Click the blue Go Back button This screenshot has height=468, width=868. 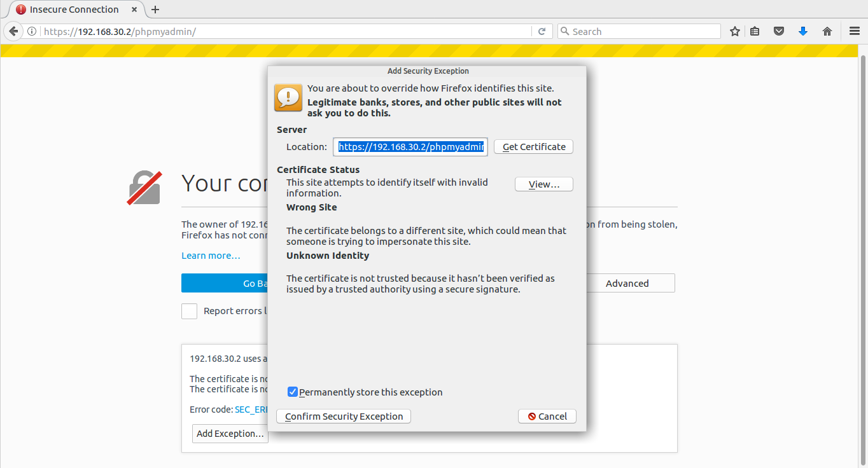pyautogui.click(x=224, y=284)
